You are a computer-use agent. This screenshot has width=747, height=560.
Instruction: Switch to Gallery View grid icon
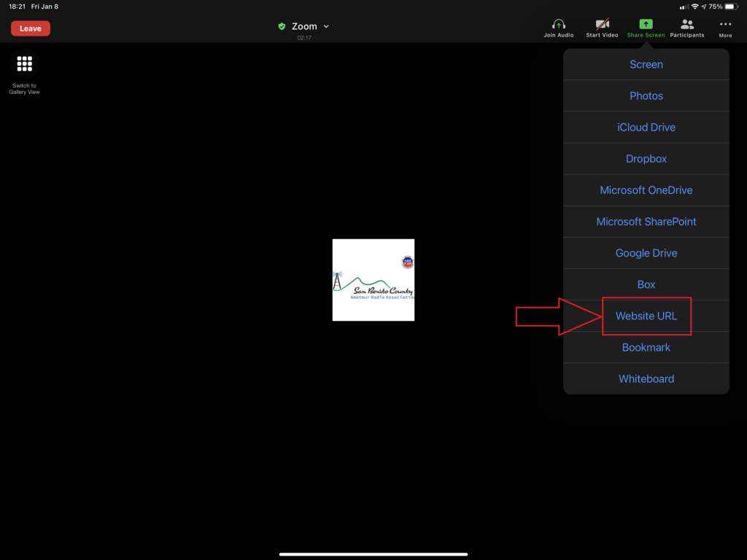coord(24,64)
